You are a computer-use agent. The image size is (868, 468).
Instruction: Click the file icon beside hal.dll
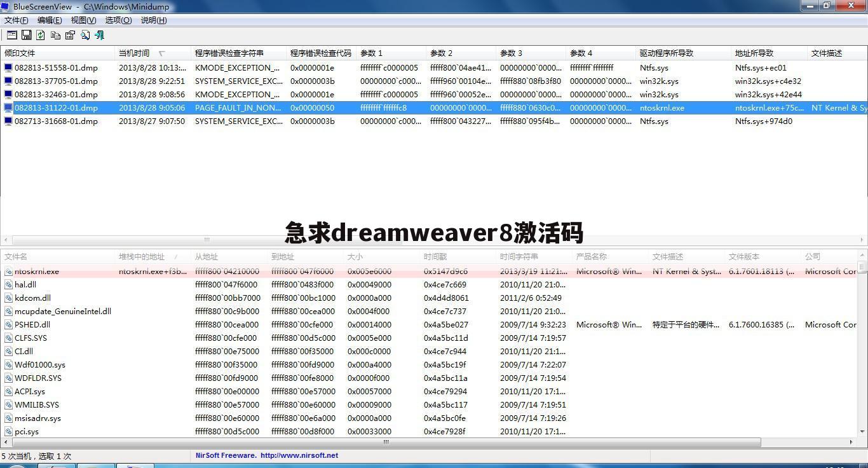[8, 284]
